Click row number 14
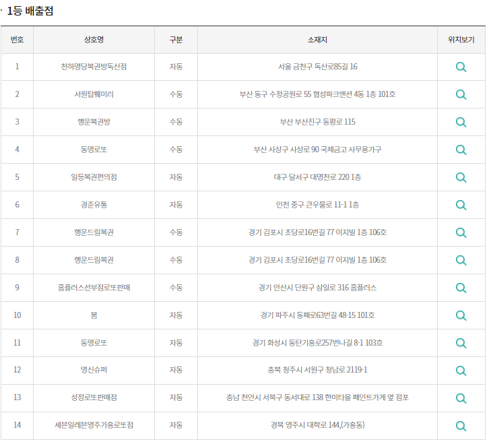This screenshot has height=448, width=491. click(18, 425)
